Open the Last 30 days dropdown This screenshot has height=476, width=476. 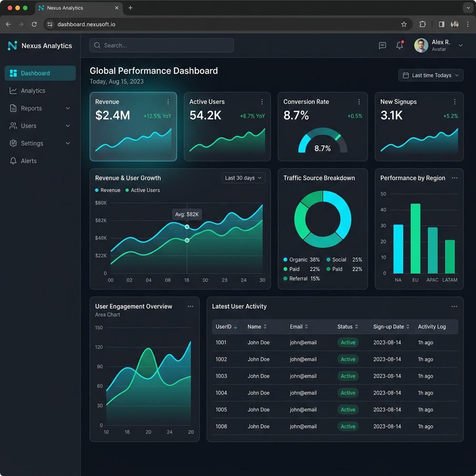(243, 178)
